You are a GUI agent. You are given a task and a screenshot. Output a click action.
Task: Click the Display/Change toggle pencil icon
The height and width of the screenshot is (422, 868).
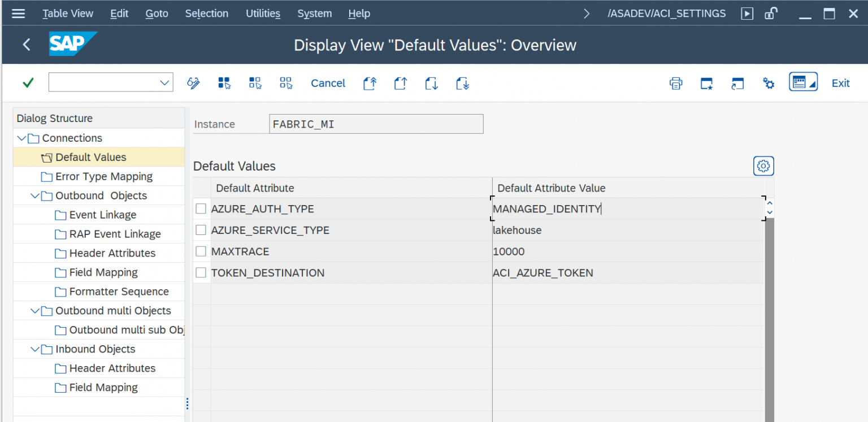click(x=193, y=83)
